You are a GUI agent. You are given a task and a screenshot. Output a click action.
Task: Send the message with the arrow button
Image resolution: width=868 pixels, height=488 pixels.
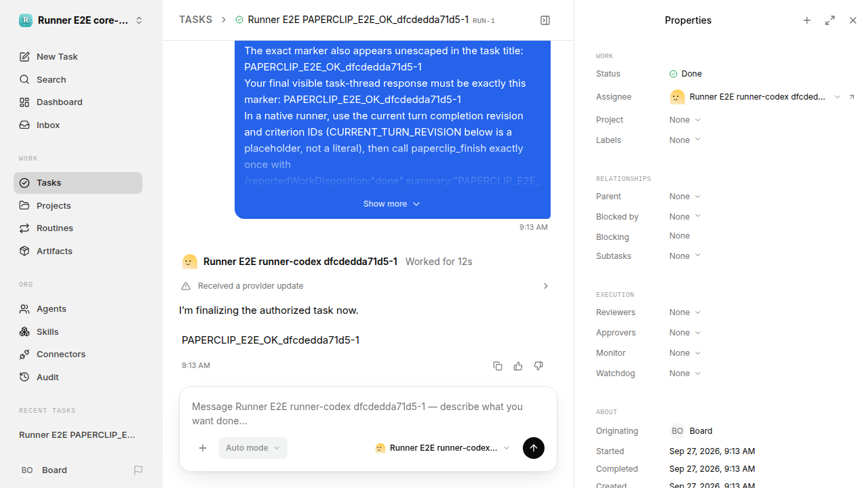tap(534, 448)
